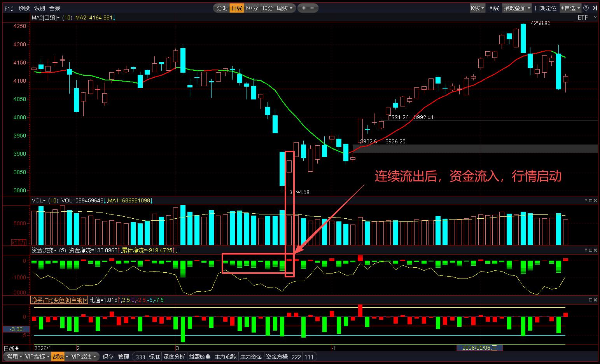
Task: Switch to the 333 template tab
Action: pyautogui.click(x=140, y=357)
